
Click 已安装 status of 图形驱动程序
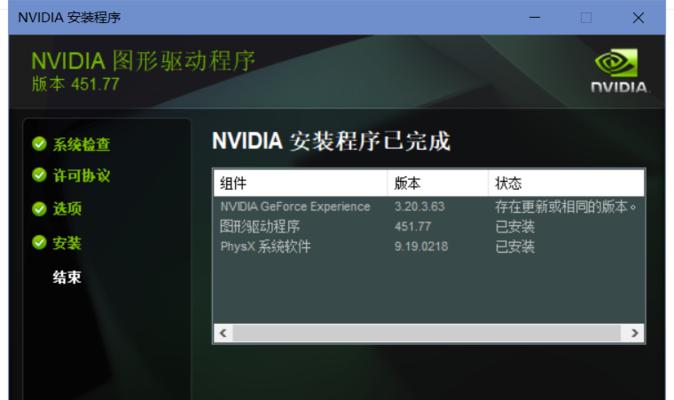click(x=515, y=226)
